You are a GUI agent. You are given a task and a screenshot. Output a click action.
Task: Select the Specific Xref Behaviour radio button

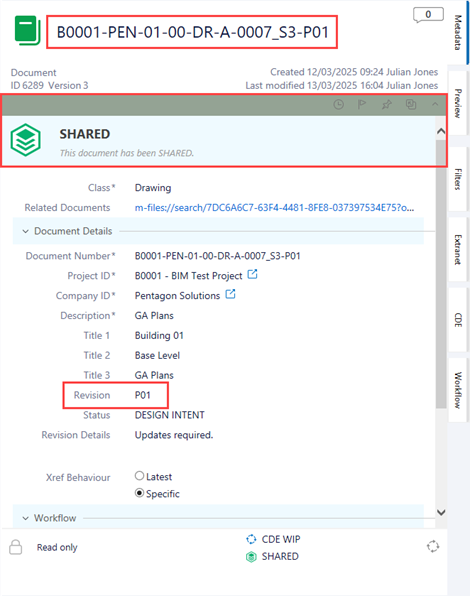point(139,493)
